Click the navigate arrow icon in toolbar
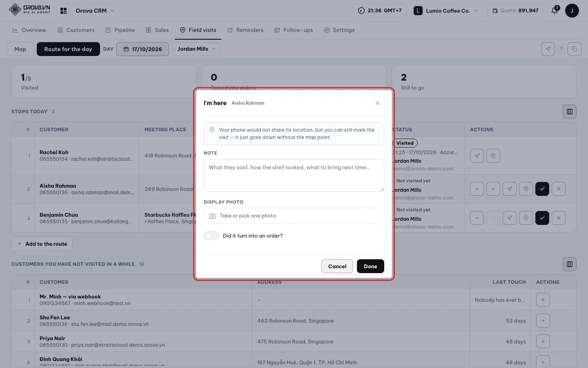Image resolution: width=588 pixels, height=368 pixels. pos(548,49)
